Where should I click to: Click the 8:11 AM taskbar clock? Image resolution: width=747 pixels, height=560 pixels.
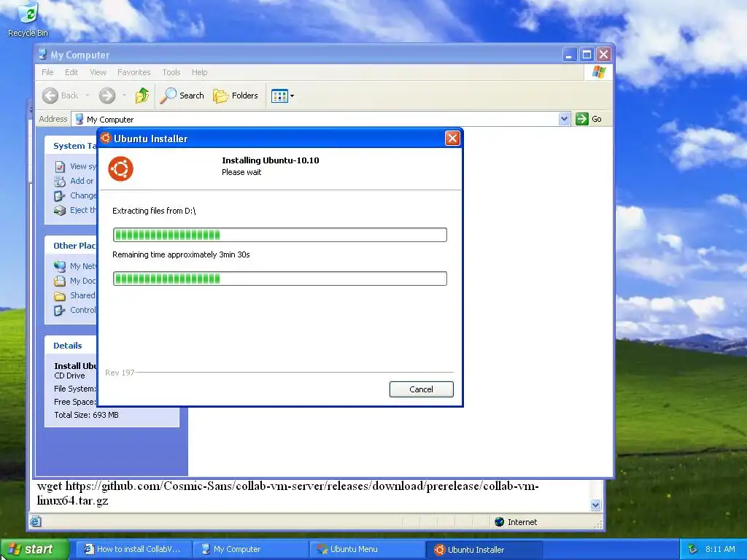click(720, 550)
